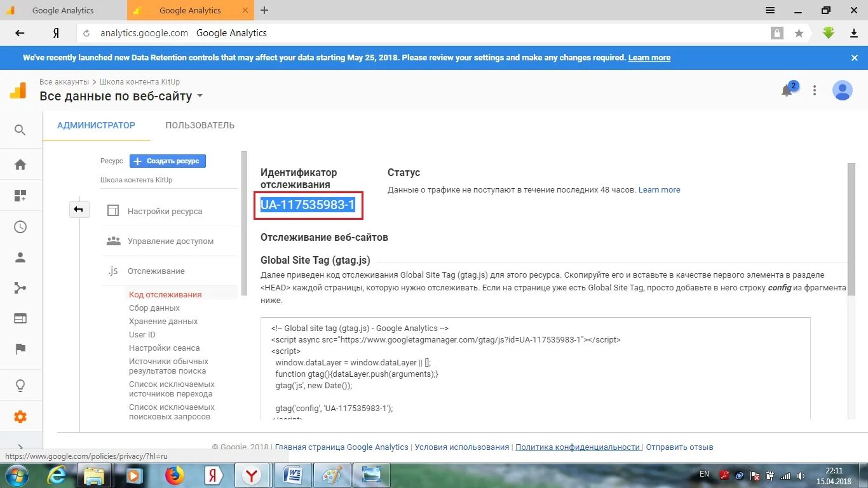The image size is (868, 488).
Task: Click the back arrow button beside resource column
Action: [79, 209]
